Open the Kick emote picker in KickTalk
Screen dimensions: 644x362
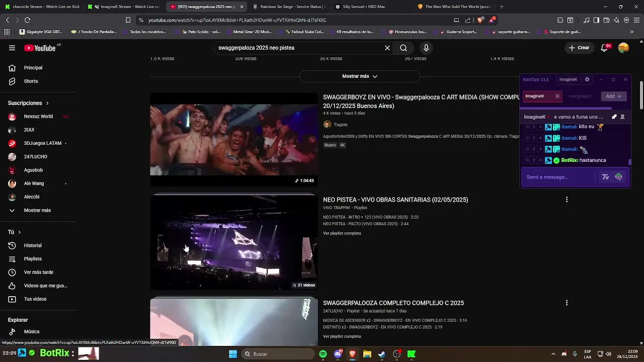click(x=618, y=177)
